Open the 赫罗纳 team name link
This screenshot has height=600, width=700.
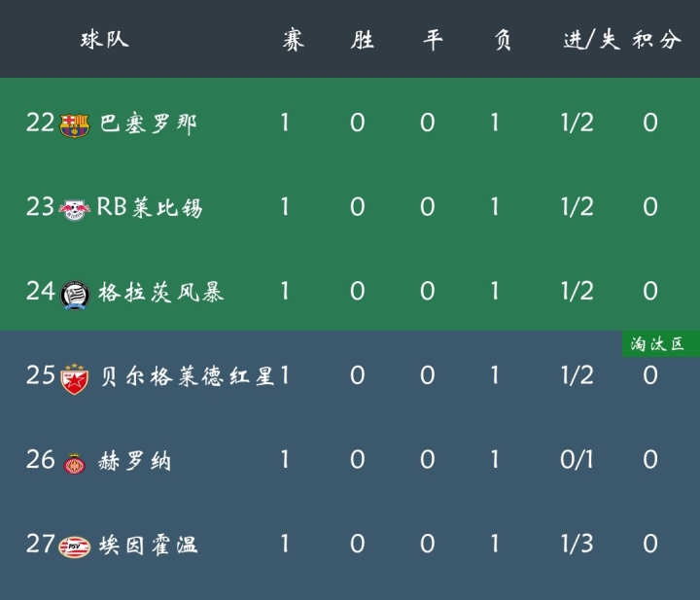pos(135,461)
